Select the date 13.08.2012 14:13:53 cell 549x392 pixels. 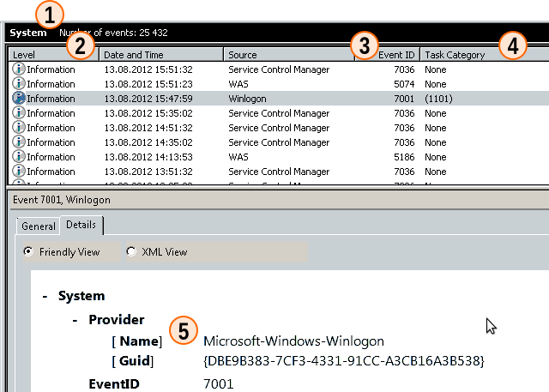point(148,157)
